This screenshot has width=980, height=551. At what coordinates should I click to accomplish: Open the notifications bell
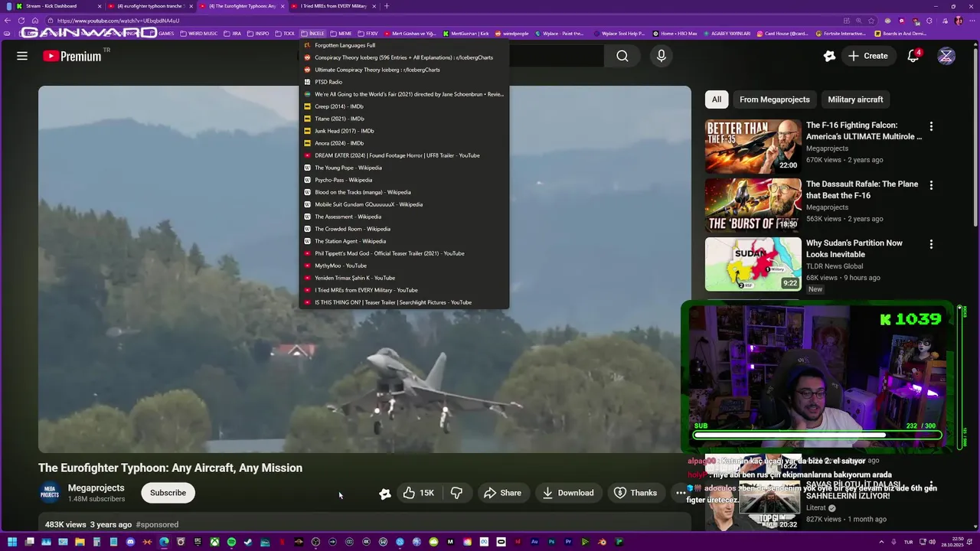913,56
